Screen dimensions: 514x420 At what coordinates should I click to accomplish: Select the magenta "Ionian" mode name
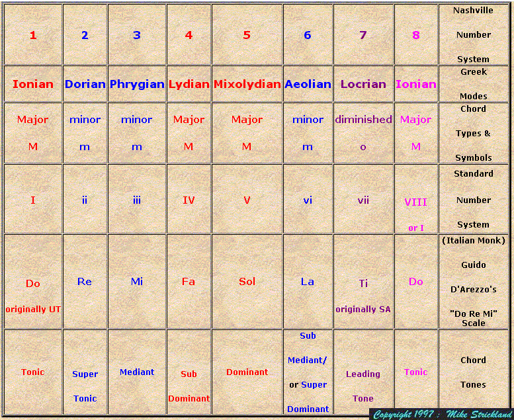(416, 84)
